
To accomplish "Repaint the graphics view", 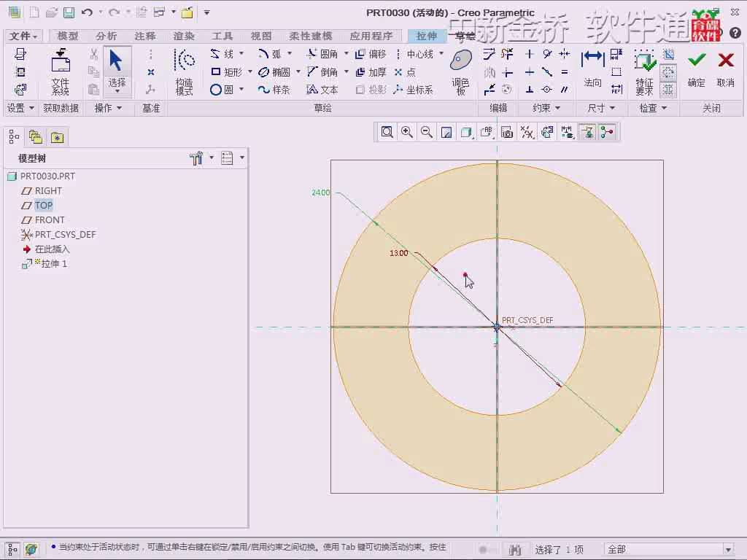I will [x=446, y=133].
